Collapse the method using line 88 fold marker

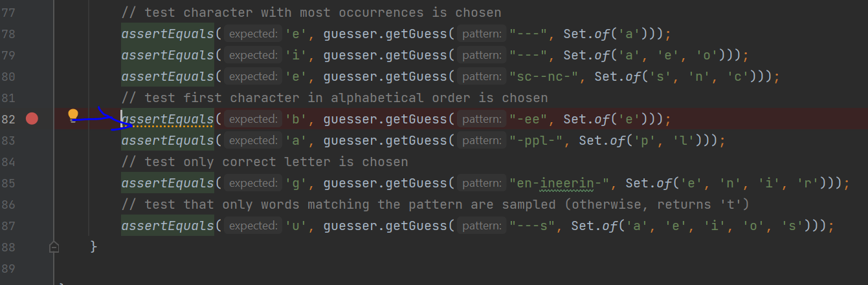point(54,247)
